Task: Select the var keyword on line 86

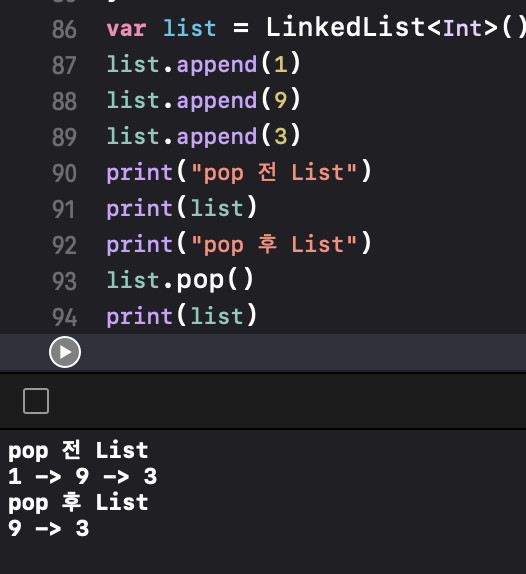Action: [126, 29]
